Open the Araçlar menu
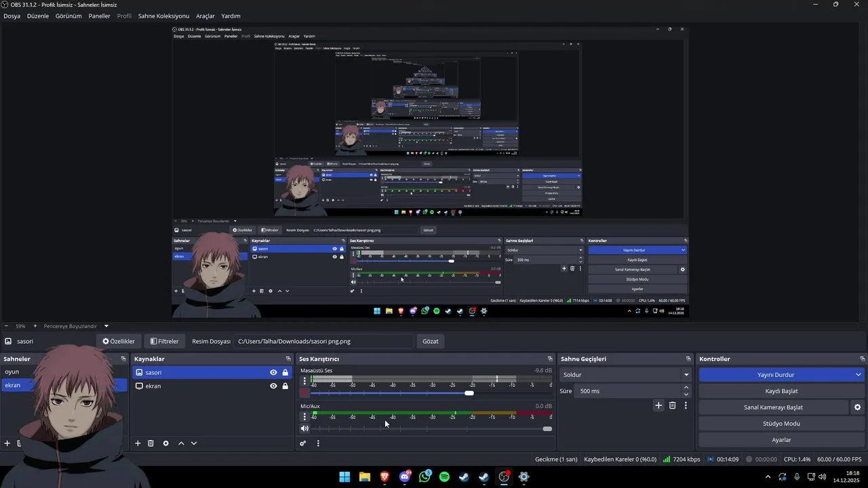Screen dimensions: 868x488 point(205,16)
